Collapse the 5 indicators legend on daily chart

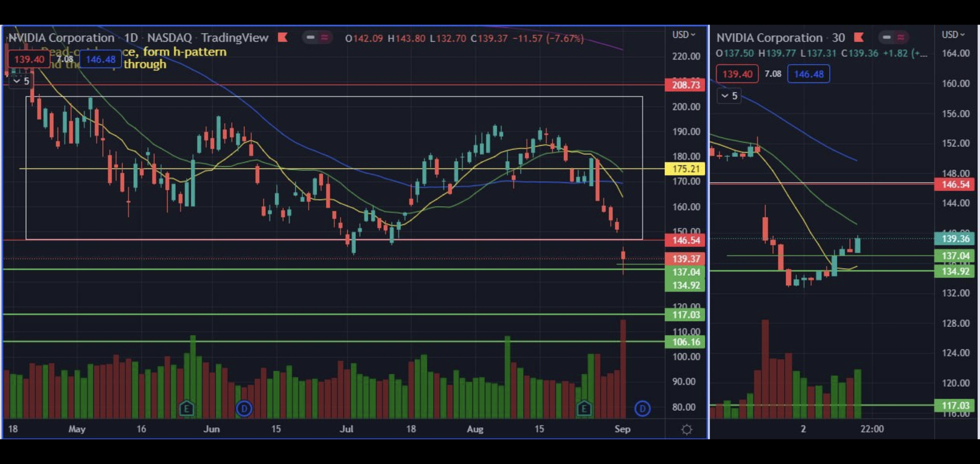click(21, 81)
